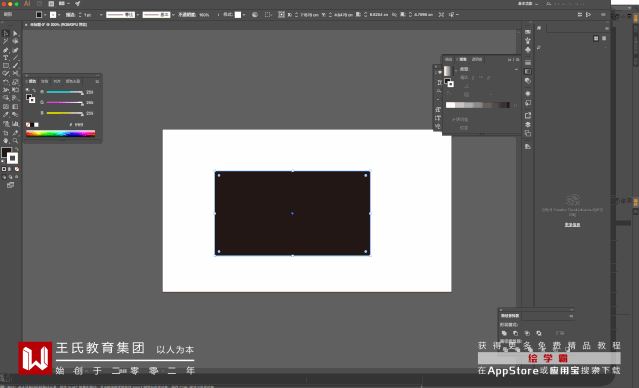639x388 pixels.
Task: Select the Zoom tool
Action: click(15, 141)
